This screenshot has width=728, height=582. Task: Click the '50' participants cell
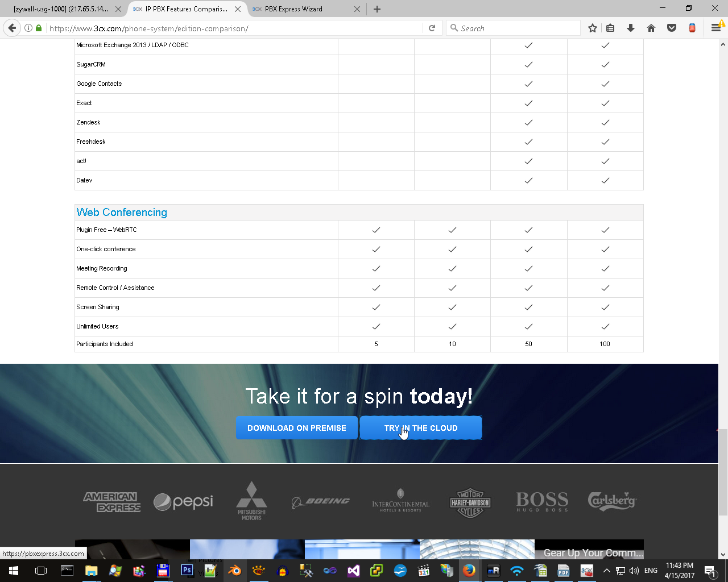[528, 344]
